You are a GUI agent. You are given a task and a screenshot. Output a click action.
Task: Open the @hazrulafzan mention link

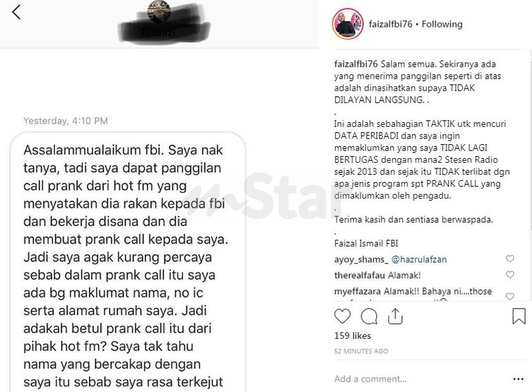coord(419,259)
